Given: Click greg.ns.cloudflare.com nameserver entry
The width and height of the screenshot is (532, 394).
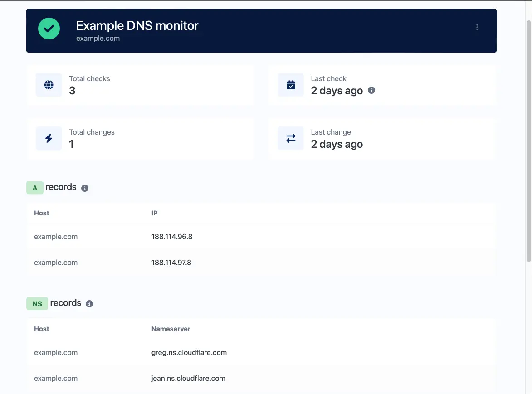Looking at the screenshot, I should 189,353.
